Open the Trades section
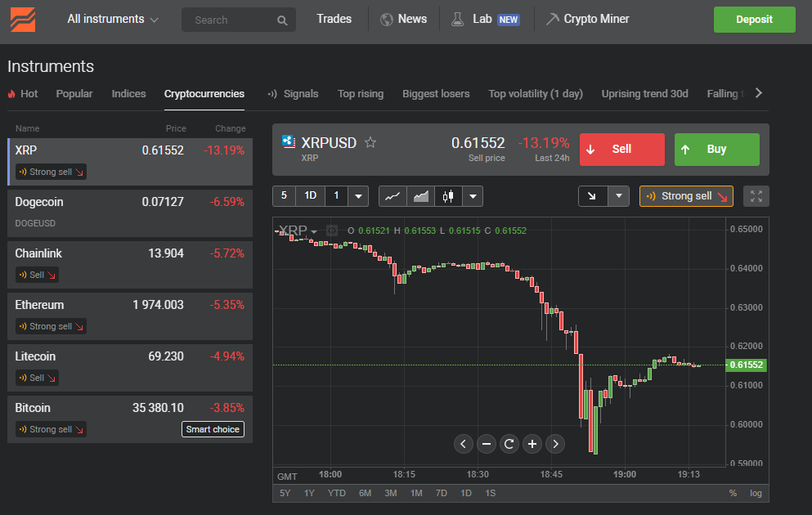The height and width of the screenshot is (515, 812). pyautogui.click(x=334, y=19)
